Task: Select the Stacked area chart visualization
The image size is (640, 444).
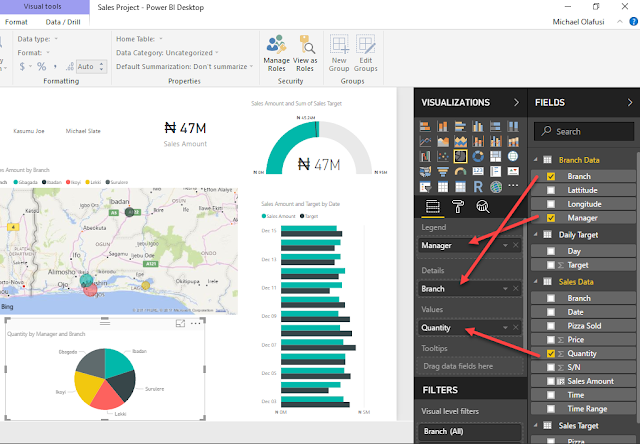Action: [x=460, y=142]
